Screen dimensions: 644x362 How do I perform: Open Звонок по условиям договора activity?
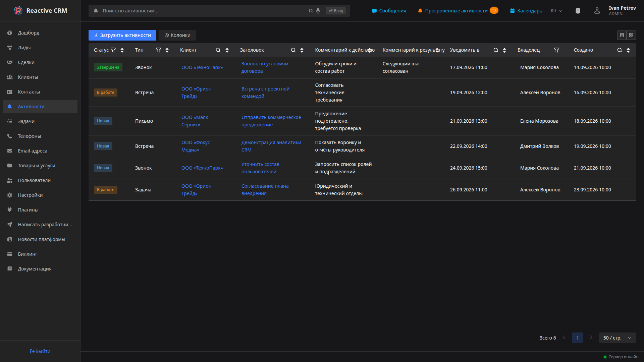tap(265, 67)
